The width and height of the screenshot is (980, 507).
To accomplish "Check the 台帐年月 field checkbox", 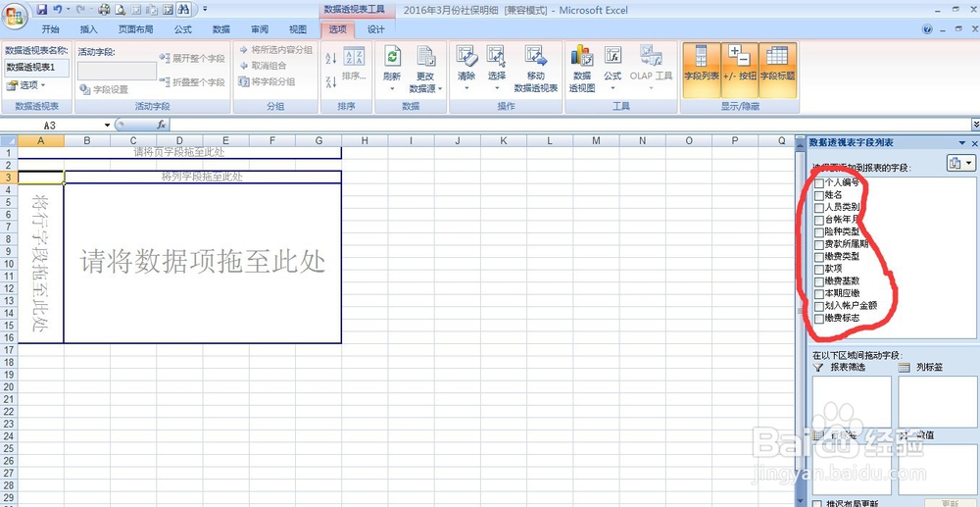I will click(x=818, y=220).
